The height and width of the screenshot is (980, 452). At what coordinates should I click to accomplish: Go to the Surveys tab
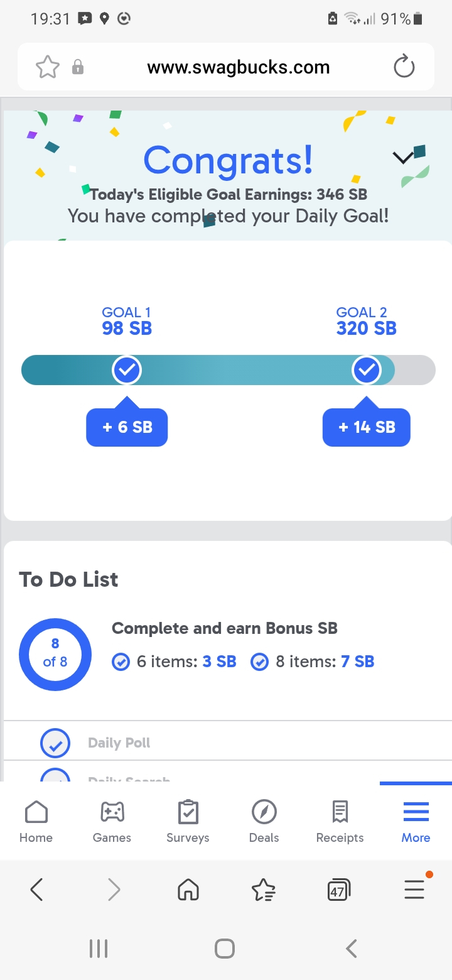click(x=188, y=821)
